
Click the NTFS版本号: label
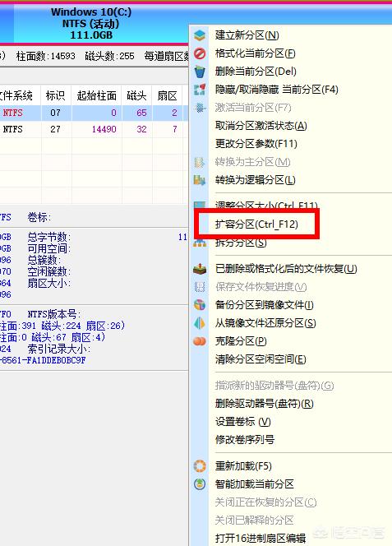coord(54,314)
